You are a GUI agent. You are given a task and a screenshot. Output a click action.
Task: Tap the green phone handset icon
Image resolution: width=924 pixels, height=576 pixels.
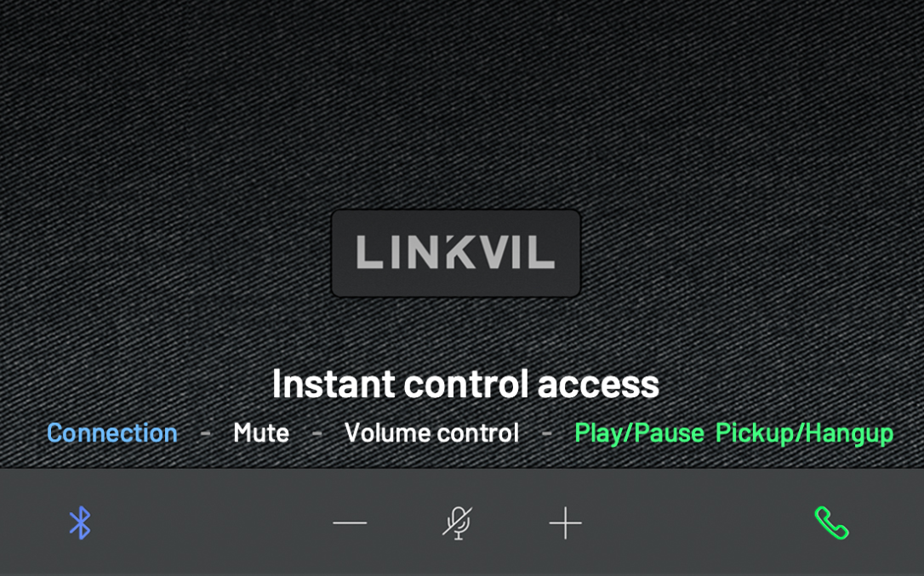pyautogui.click(x=831, y=522)
